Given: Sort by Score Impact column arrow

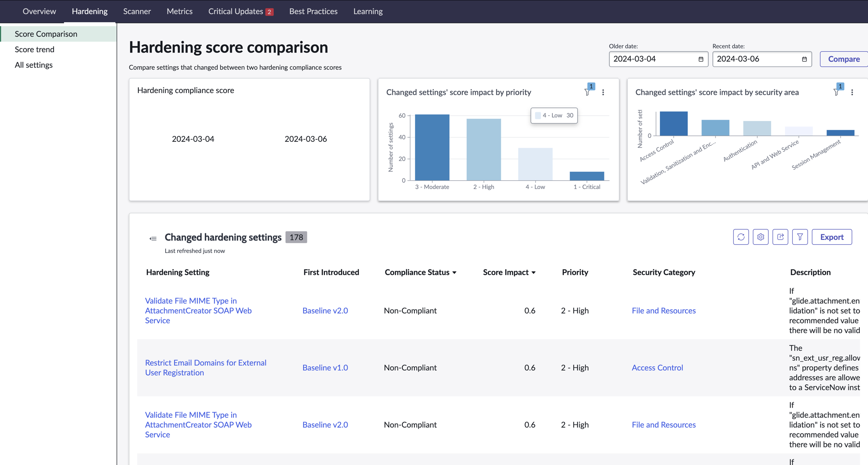Looking at the screenshot, I should tap(534, 273).
